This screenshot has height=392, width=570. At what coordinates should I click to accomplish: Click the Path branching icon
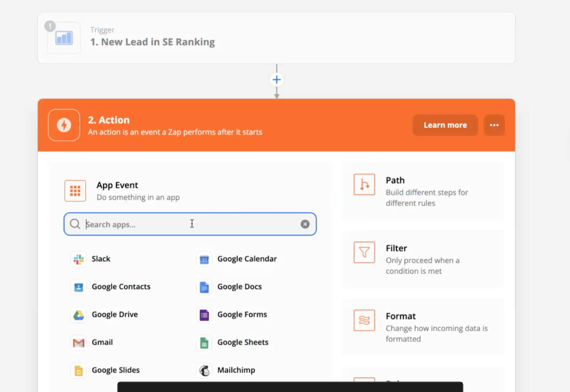click(364, 185)
